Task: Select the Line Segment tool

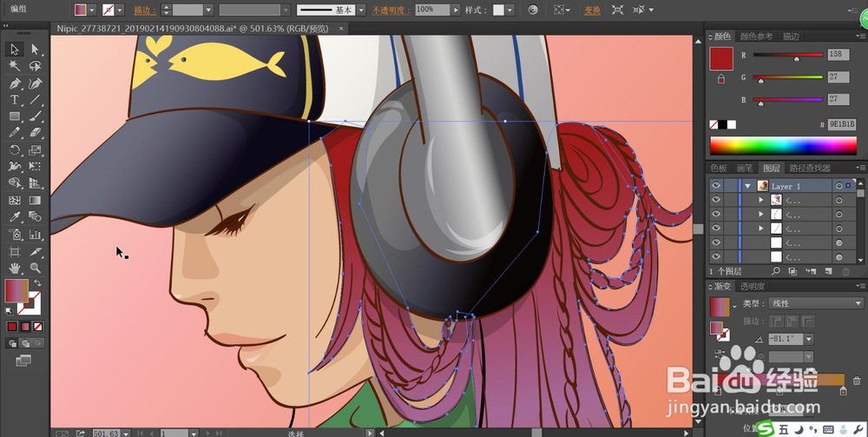Action: click(x=35, y=100)
